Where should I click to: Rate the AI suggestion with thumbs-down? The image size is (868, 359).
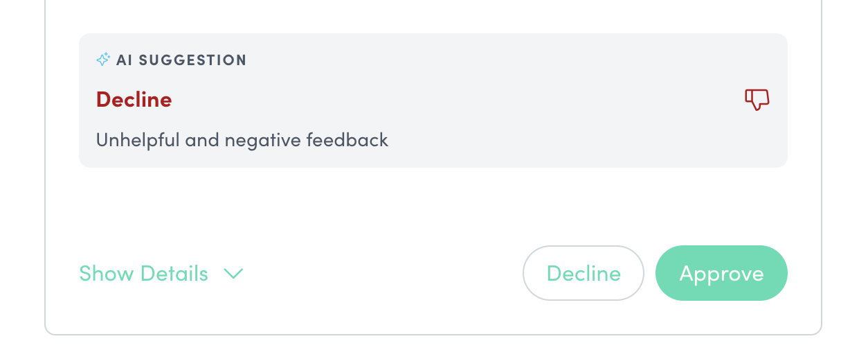[757, 99]
